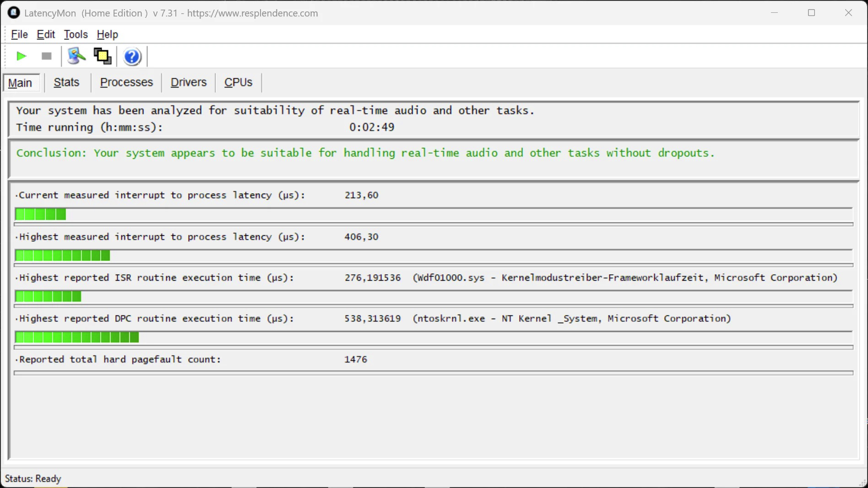Click the LatencyMon app icon in title bar
This screenshot has height=488, width=868.
[14, 13]
